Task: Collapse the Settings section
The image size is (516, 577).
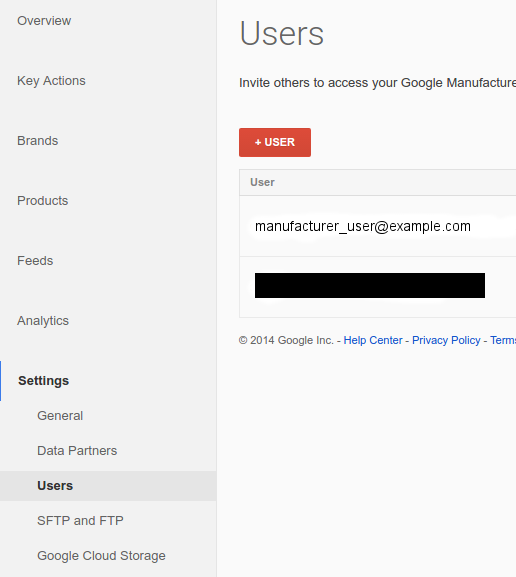Action: [x=43, y=380]
